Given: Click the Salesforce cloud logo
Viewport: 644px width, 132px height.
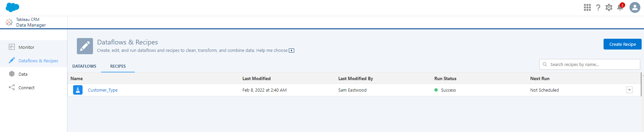Looking at the screenshot, I should [12, 7].
